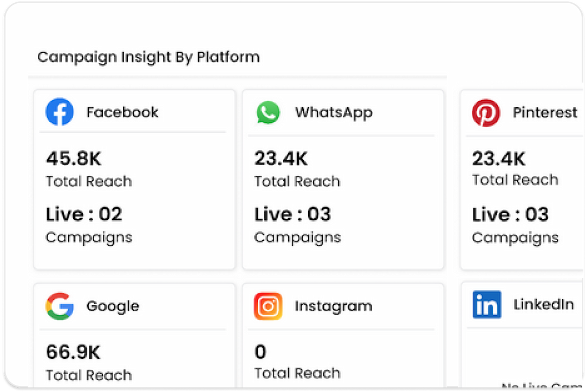View WhatsApp 23.4K total reach figure
The width and height of the screenshot is (585, 392).
281,159
